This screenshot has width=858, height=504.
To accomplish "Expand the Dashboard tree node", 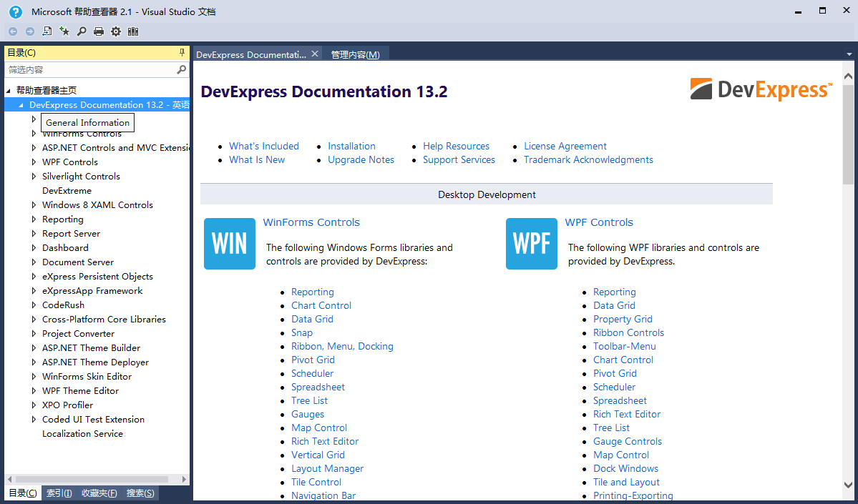I will pyautogui.click(x=34, y=247).
